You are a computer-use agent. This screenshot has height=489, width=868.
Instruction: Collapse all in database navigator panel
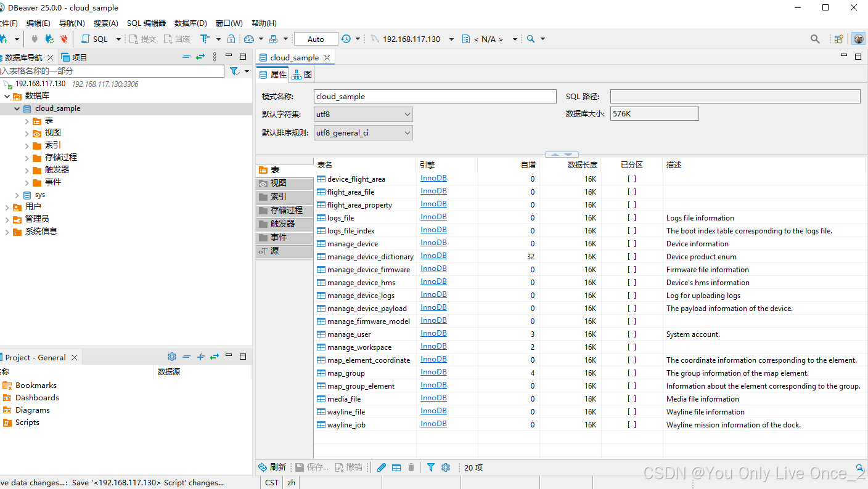[x=187, y=57]
